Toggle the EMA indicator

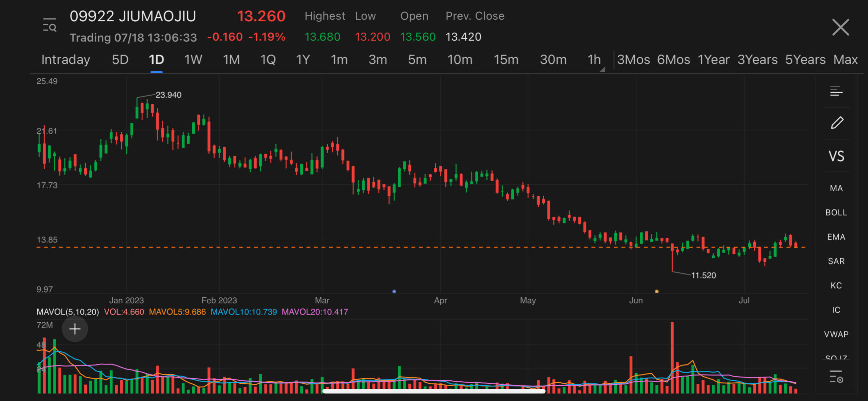click(x=836, y=237)
